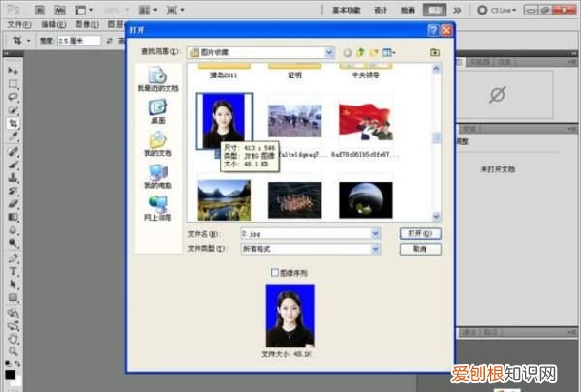Switch to 基本功能 workspace
This screenshot has width=581, height=392.
tap(346, 10)
